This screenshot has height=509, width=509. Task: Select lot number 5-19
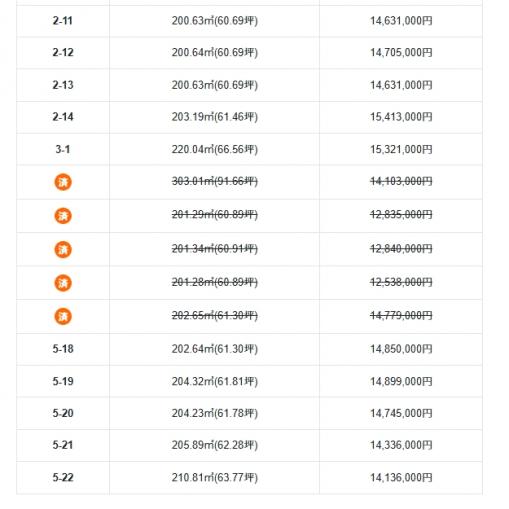click(x=63, y=381)
